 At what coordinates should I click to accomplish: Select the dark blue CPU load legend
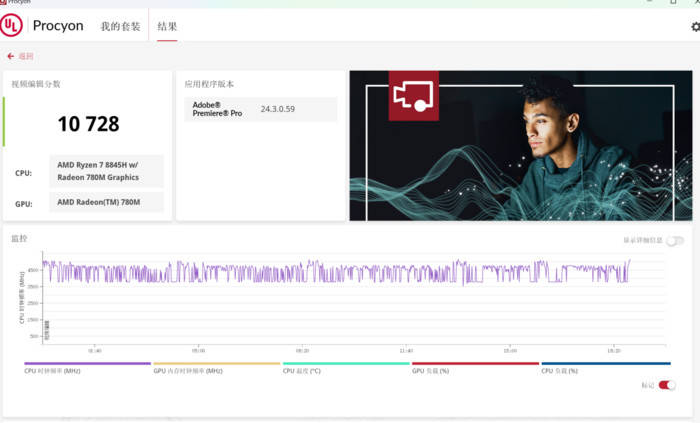(606, 368)
